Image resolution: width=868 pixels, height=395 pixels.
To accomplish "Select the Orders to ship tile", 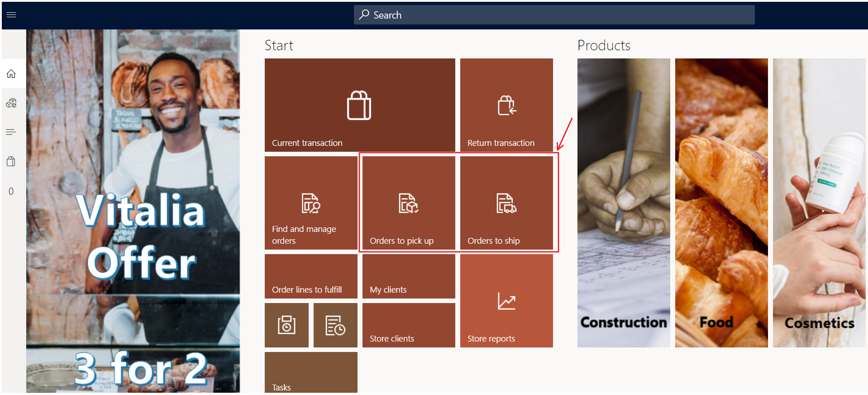I will [506, 203].
